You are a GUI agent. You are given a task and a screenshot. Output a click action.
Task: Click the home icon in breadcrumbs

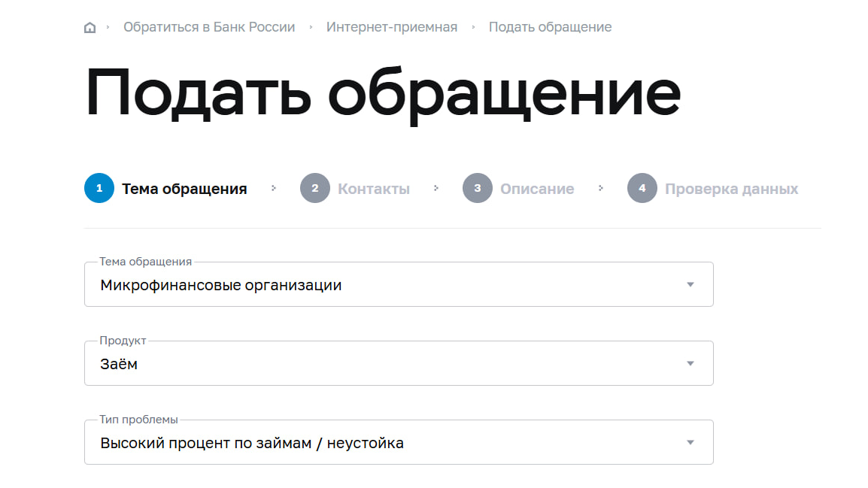(x=90, y=28)
